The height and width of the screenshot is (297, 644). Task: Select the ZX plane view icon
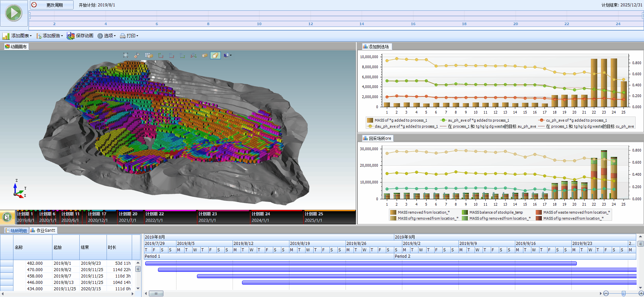(172, 55)
